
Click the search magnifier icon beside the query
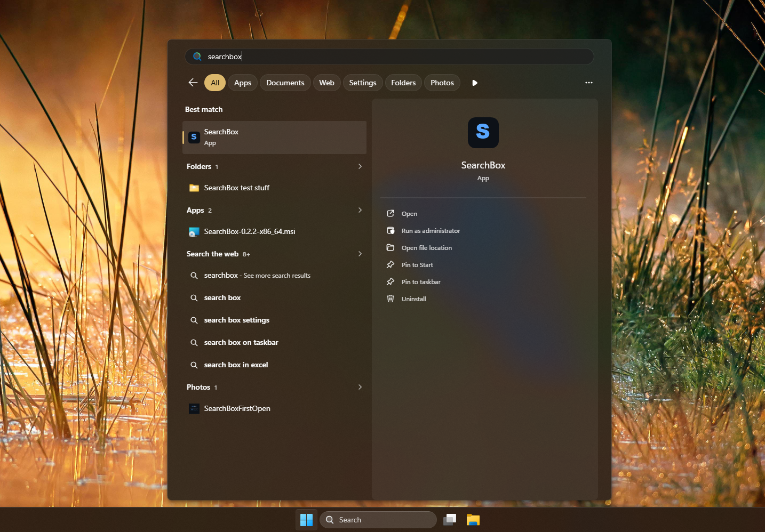pos(197,57)
